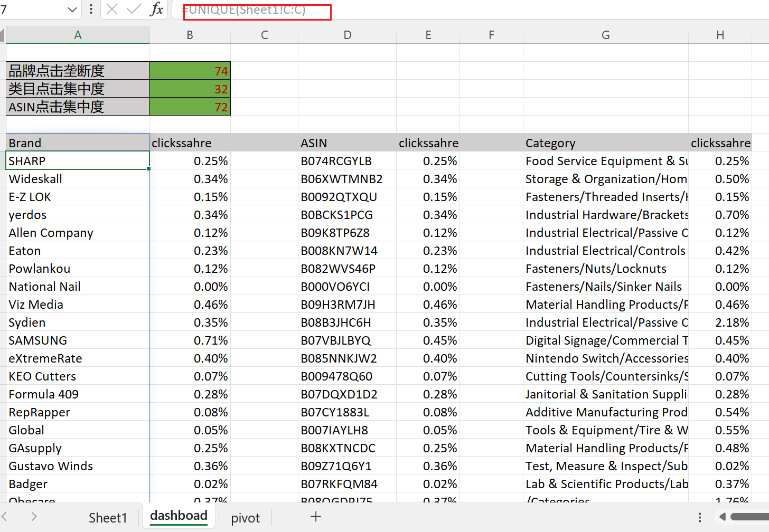
Task: Go to previous sheet using left arrow
Action: [5, 517]
